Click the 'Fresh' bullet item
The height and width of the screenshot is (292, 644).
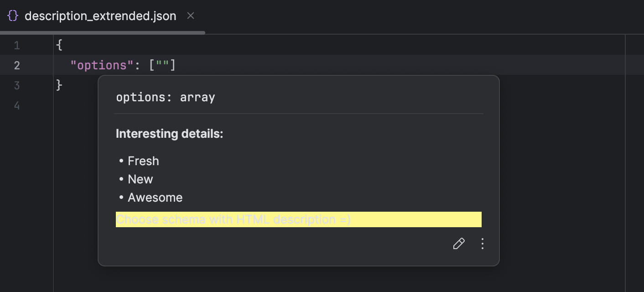pyautogui.click(x=143, y=161)
